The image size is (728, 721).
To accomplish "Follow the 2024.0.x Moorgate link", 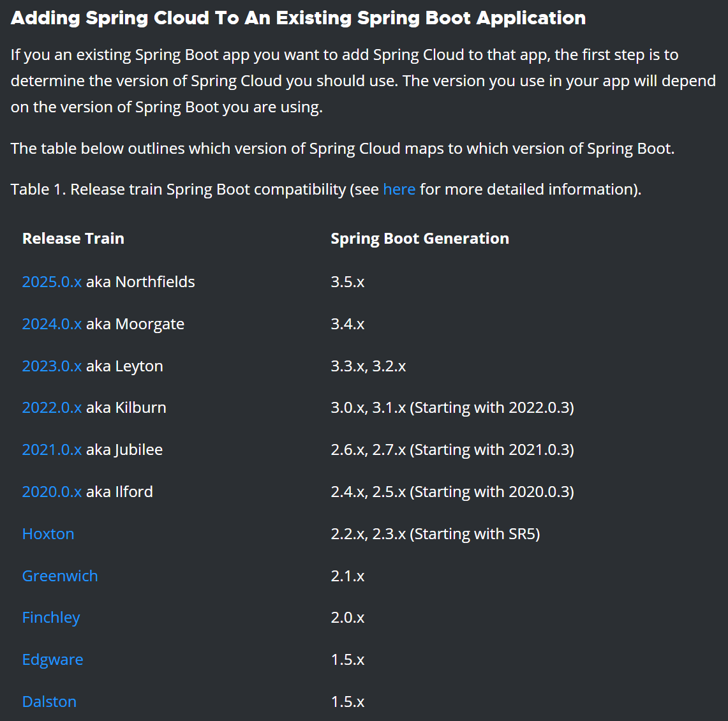I will [52, 324].
